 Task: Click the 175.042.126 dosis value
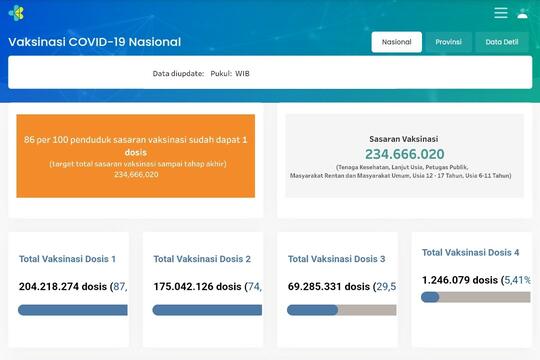tap(197, 286)
